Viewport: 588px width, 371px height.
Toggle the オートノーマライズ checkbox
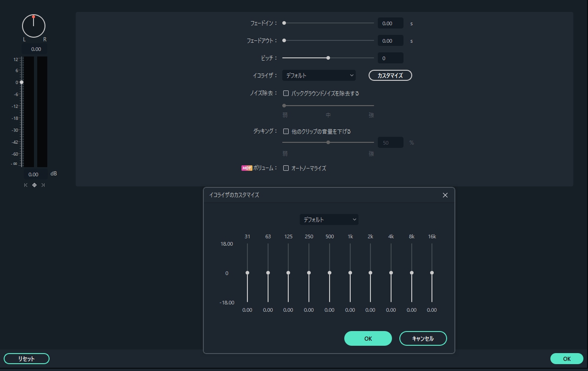(x=286, y=168)
